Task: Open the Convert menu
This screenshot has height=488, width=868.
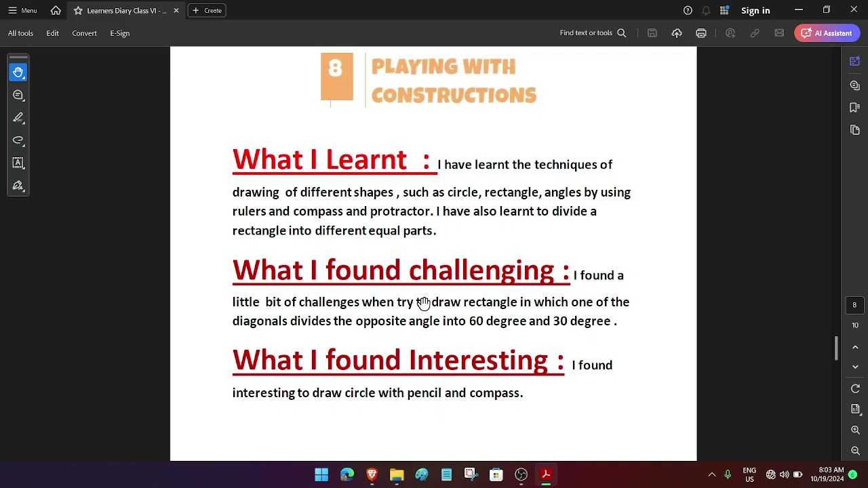Action: [84, 33]
